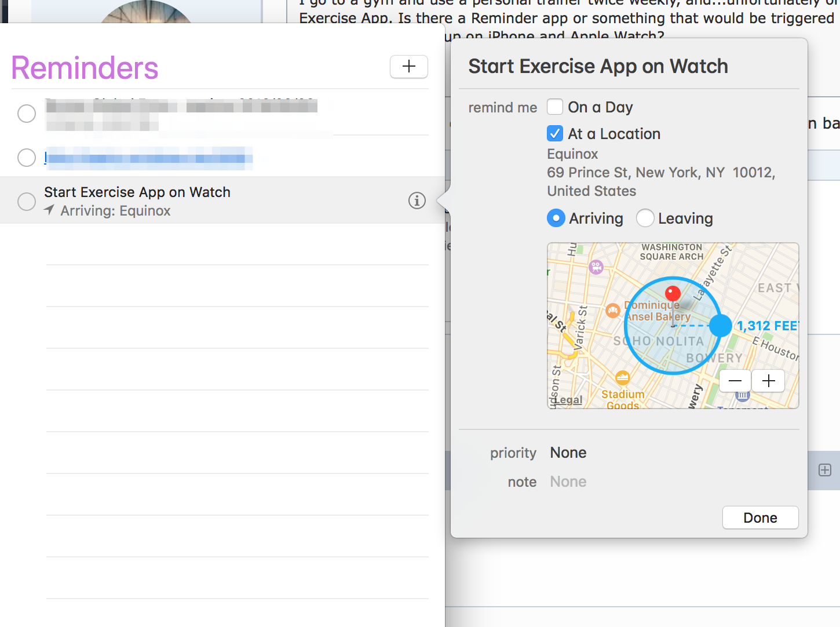Click the 1,312 FEET radius label
This screenshot has width=840, height=627.
coord(767,326)
